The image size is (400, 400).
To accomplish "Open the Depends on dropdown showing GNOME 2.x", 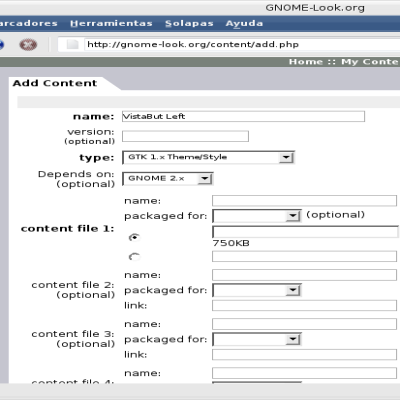I will point(168,179).
